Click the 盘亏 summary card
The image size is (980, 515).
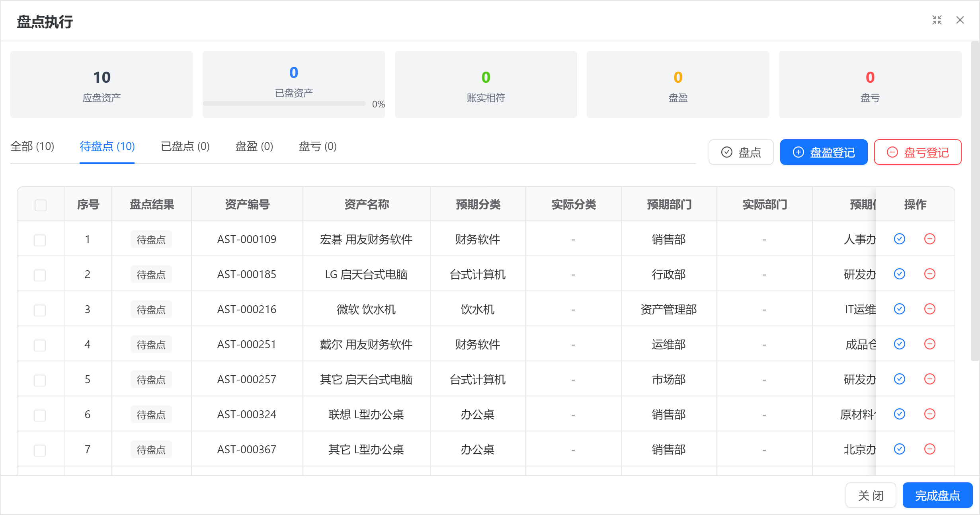coord(870,84)
